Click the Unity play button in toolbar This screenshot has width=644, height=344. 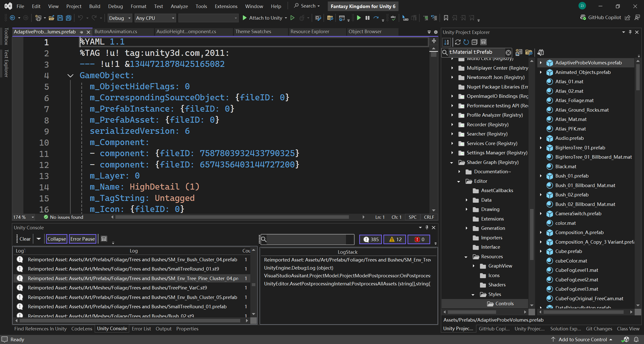pyautogui.click(x=359, y=18)
